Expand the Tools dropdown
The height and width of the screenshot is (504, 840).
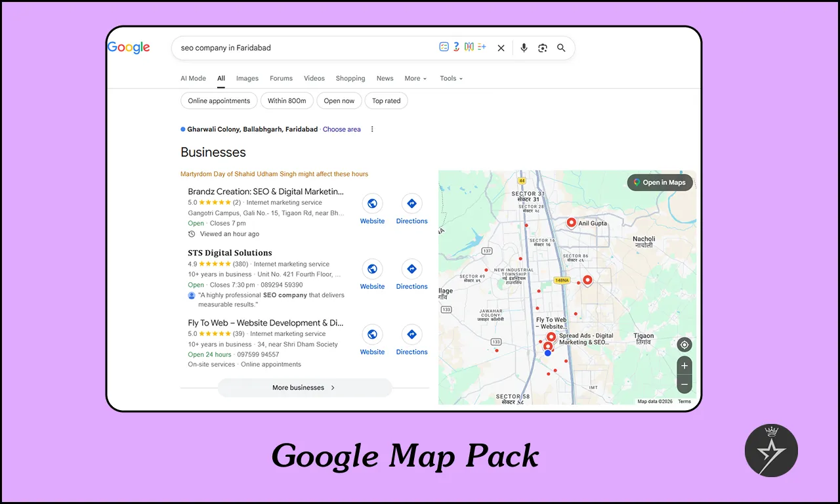point(451,78)
